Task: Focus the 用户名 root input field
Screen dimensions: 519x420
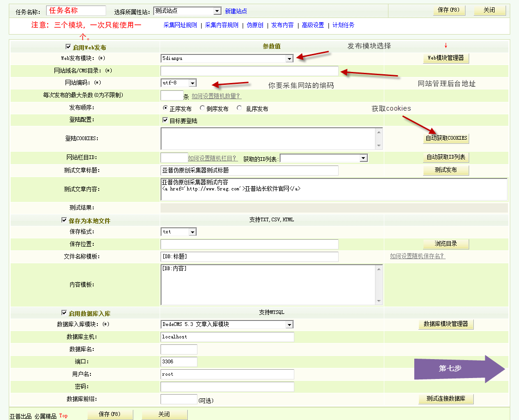Action: (x=227, y=374)
